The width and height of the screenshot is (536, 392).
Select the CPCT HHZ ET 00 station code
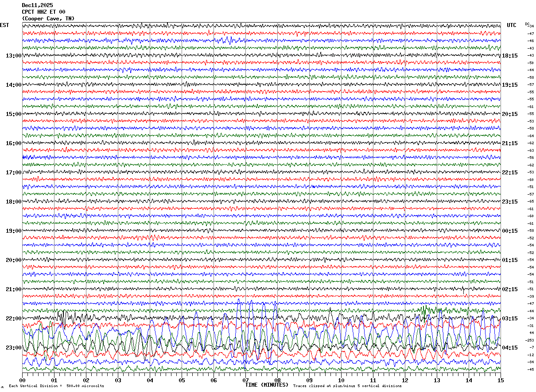coord(44,12)
